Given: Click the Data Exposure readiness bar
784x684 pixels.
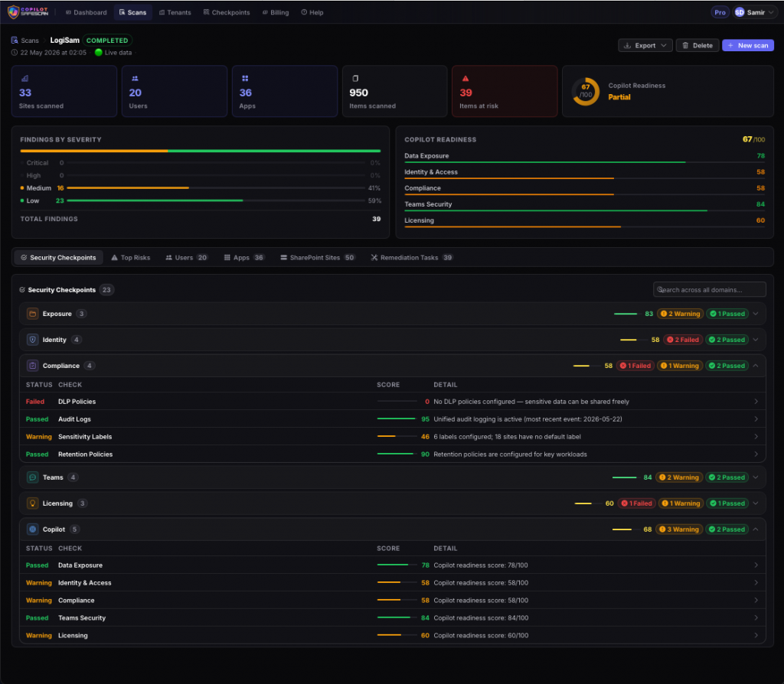Looking at the screenshot, I should coord(584,162).
